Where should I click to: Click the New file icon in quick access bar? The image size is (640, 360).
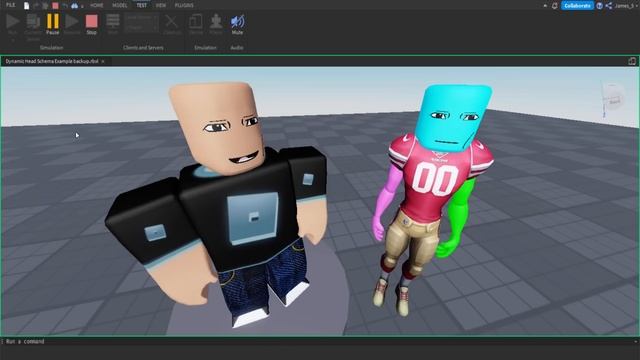[x=27, y=5]
